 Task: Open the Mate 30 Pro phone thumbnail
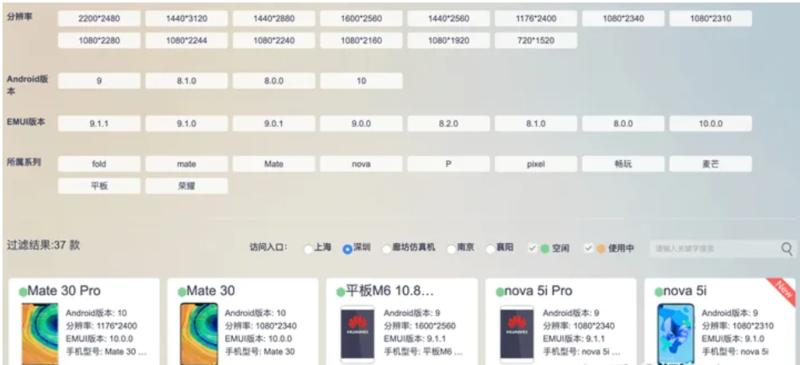tap(40, 334)
